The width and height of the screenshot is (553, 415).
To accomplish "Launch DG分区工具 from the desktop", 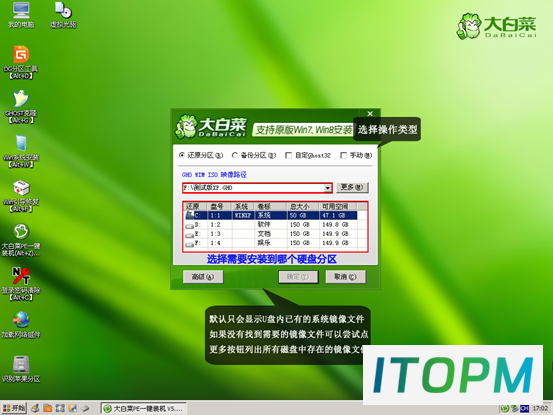I will coord(21,63).
